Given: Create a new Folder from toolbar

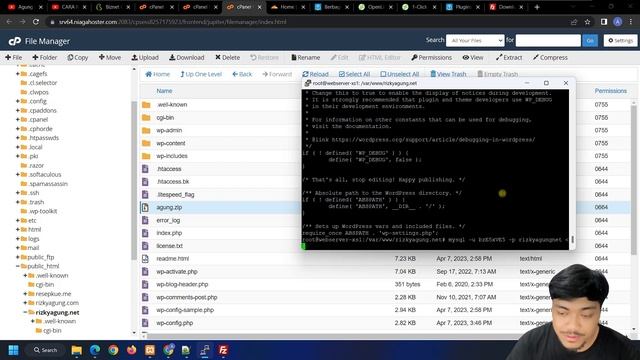Looking at the screenshot, I should coord(44,58).
